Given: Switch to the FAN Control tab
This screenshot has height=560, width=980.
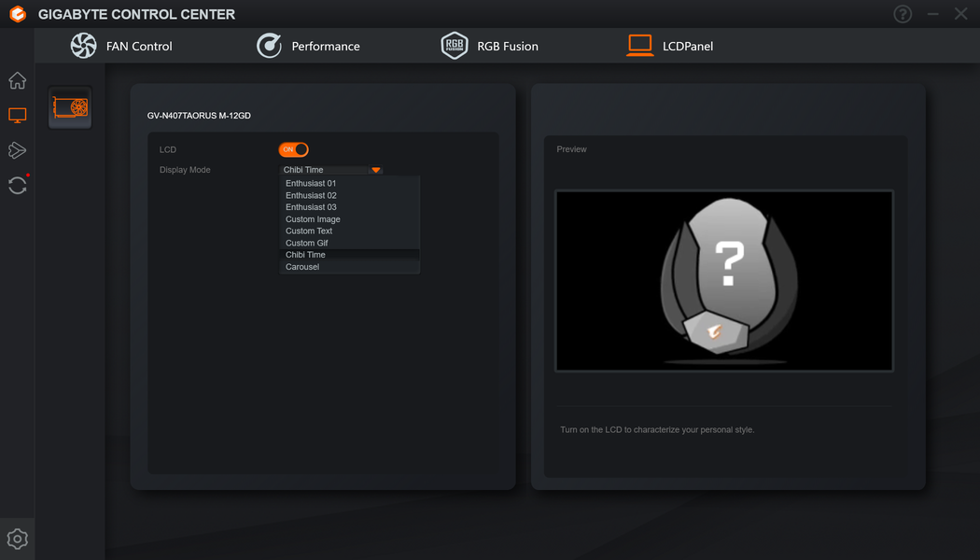Looking at the screenshot, I should (121, 46).
